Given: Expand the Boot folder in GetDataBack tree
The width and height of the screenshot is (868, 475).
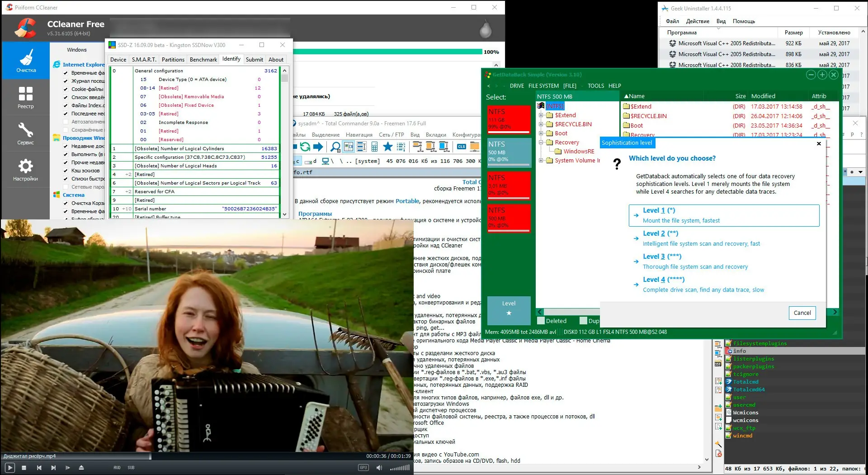Looking at the screenshot, I should coord(541,133).
